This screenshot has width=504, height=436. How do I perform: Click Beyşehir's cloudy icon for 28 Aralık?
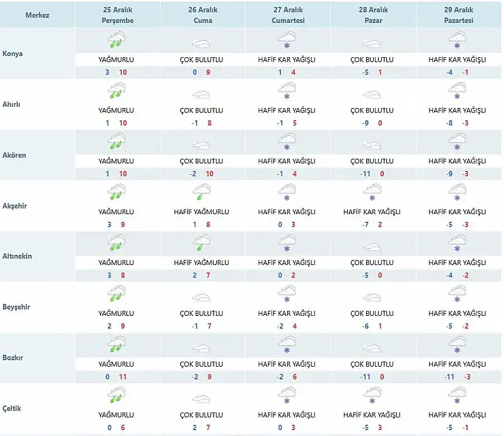pos(372,295)
